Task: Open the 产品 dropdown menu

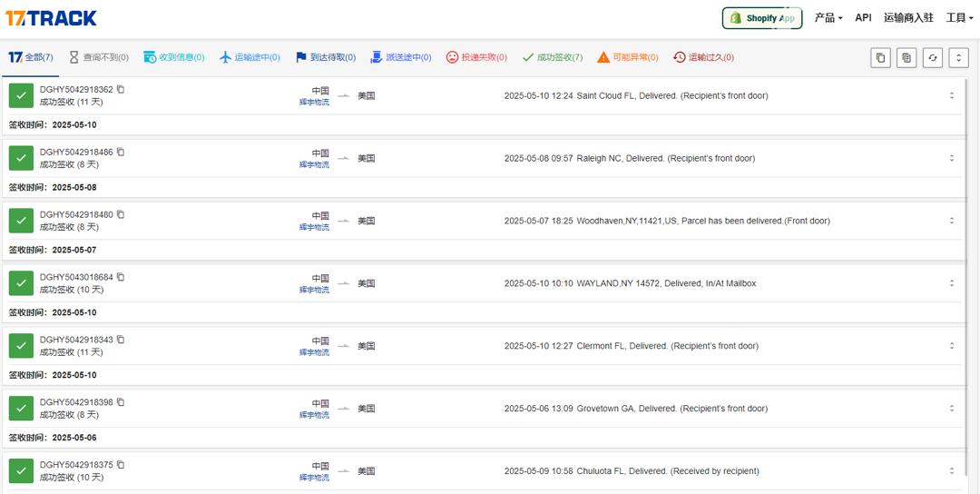Action: pos(828,18)
